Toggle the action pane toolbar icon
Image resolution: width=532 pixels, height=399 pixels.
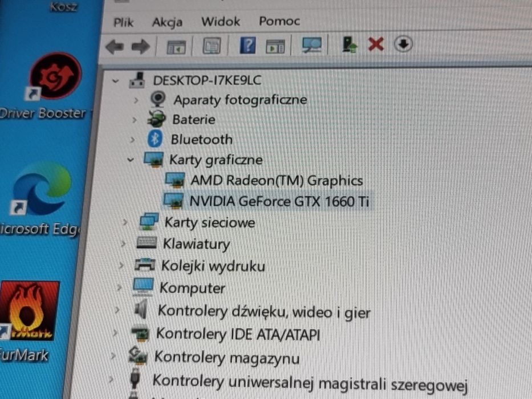click(x=275, y=47)
